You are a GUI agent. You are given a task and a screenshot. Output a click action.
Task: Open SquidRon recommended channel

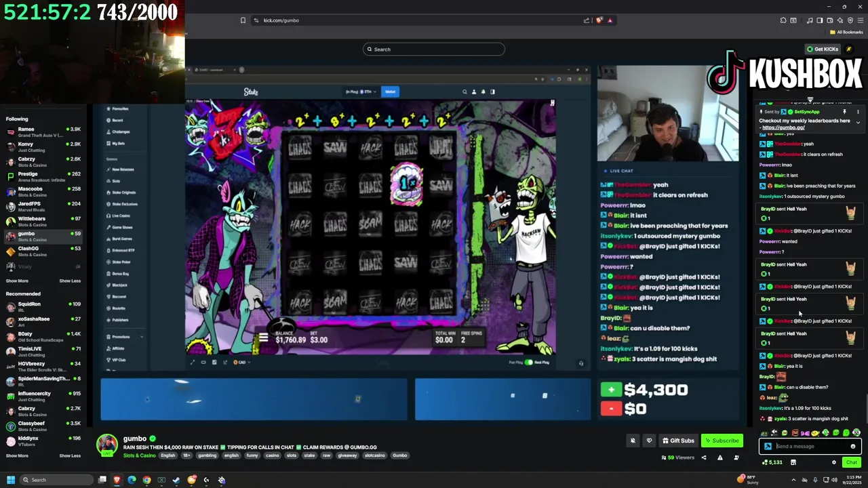pyautogui.click(x=43, y=306)
